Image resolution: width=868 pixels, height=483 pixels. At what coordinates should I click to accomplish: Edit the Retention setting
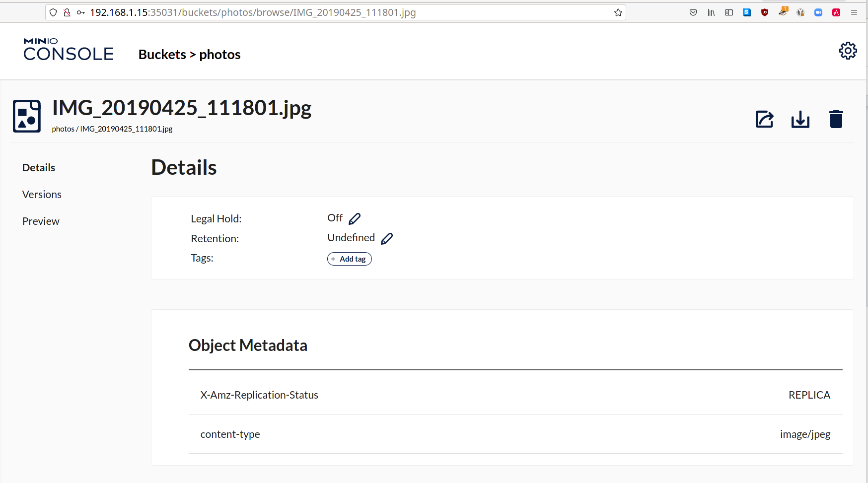click(387, 238)
